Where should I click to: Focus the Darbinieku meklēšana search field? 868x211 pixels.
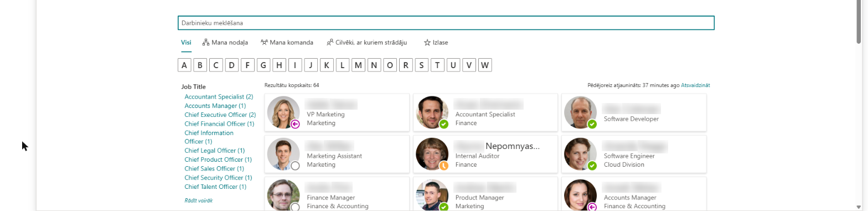pos(446,23)
